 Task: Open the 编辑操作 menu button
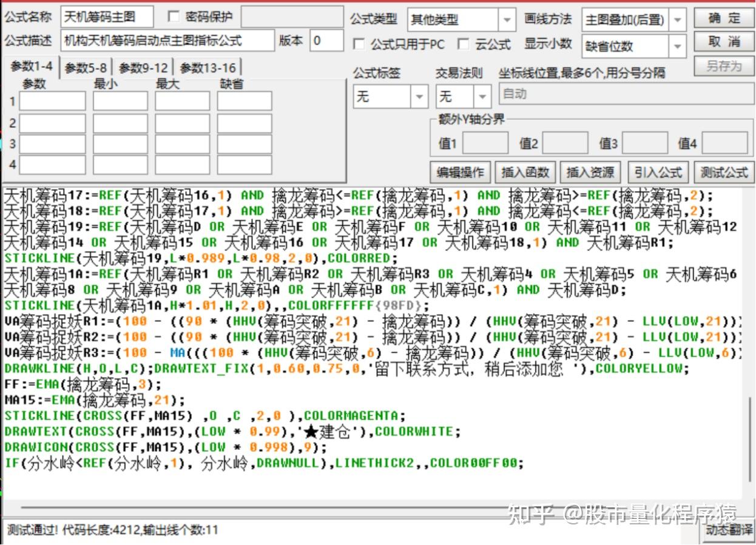click(x=460, y=172)
